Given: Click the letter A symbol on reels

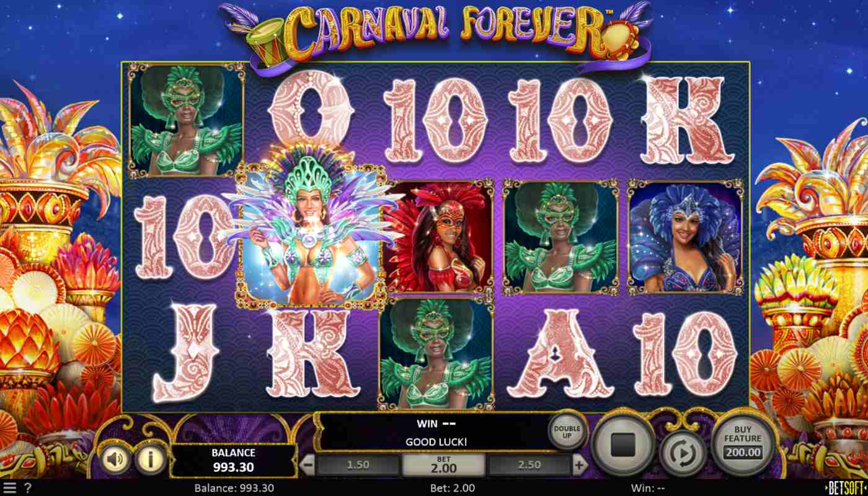Looking at the screenshot, I should click(x=561, y=354).
